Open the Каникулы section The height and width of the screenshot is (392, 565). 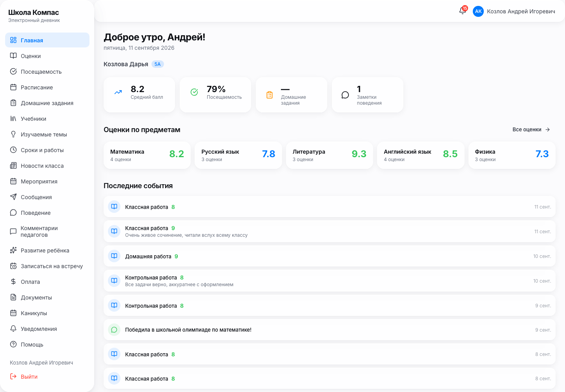pos(47,313)
